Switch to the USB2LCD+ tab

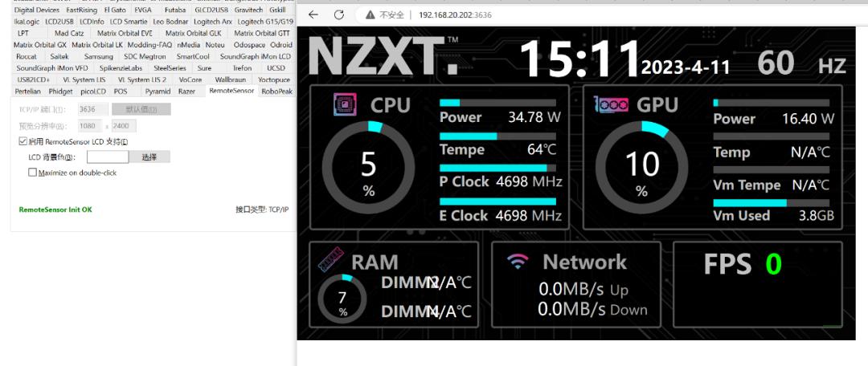pyautogui.click(x=33, y=79)
